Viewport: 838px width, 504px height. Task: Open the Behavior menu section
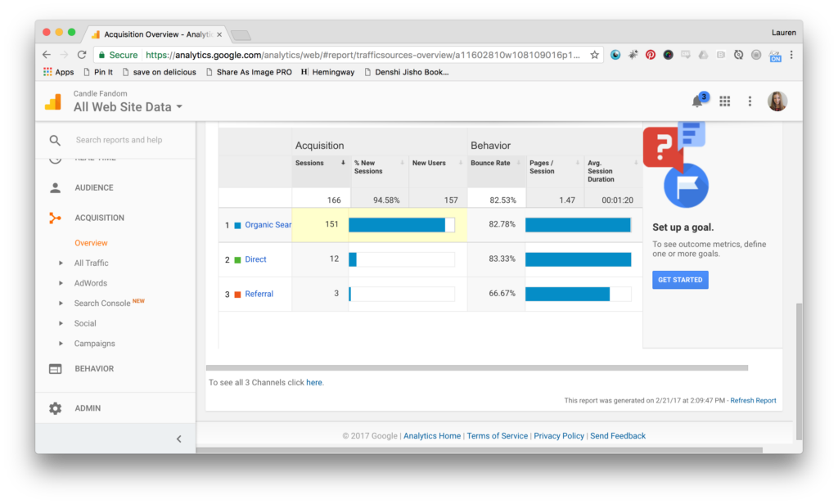94,369
